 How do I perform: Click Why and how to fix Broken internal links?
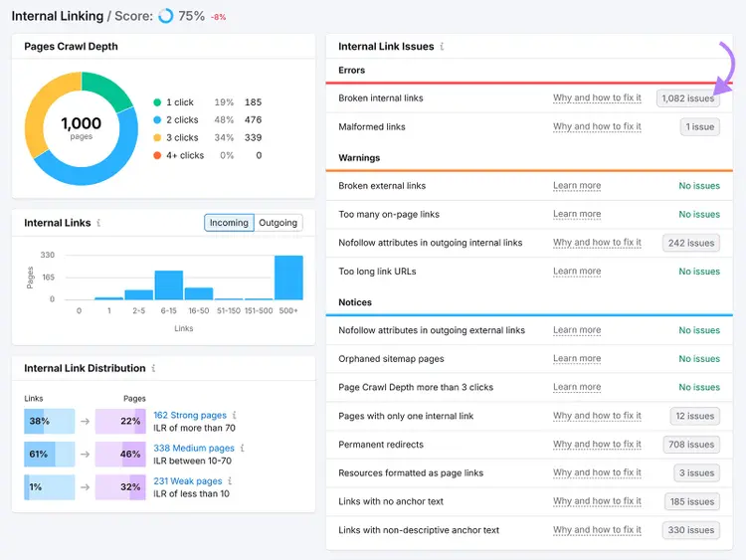(597, 98)
